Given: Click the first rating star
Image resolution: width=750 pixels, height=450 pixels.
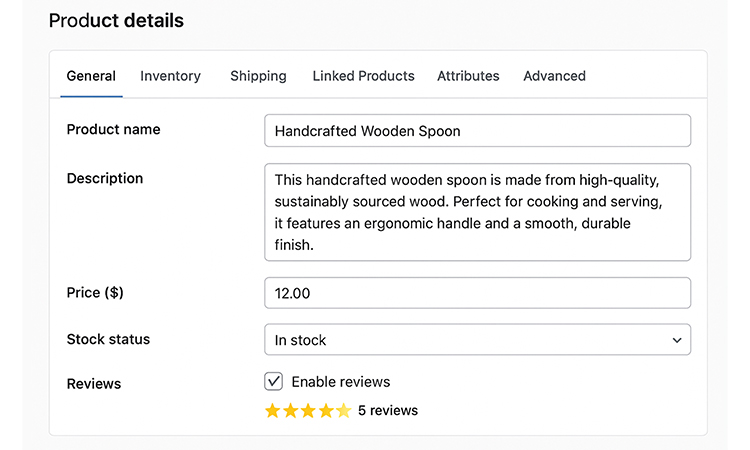Looking at the screenshot, I should click(273, 411).
